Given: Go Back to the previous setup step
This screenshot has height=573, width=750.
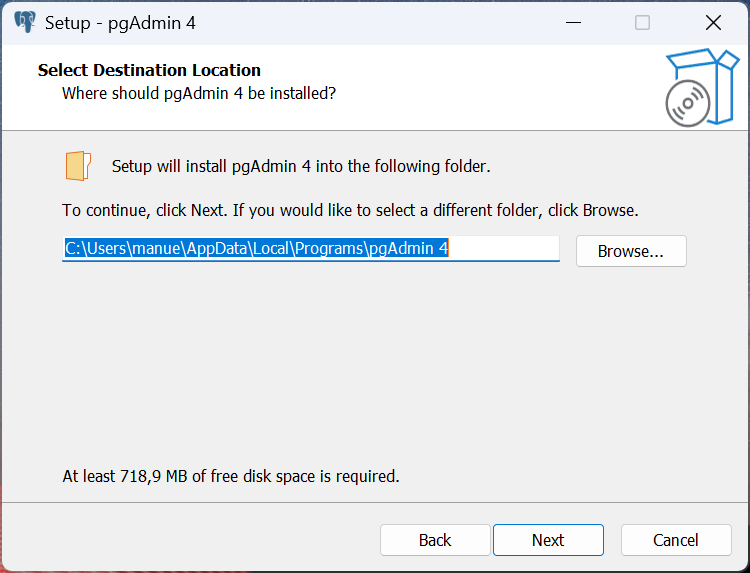Looking at the screenshot, I should pyautogui.click(x=435, y=540).
